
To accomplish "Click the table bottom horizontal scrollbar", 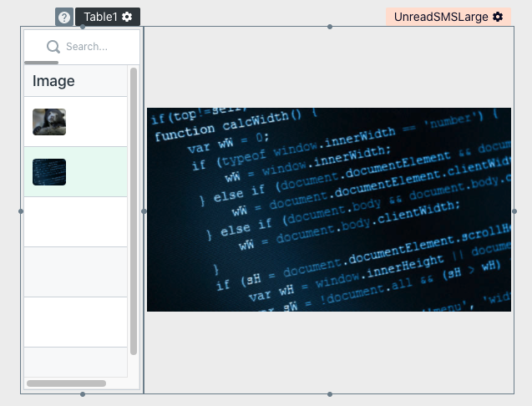I will click(66, 383).
